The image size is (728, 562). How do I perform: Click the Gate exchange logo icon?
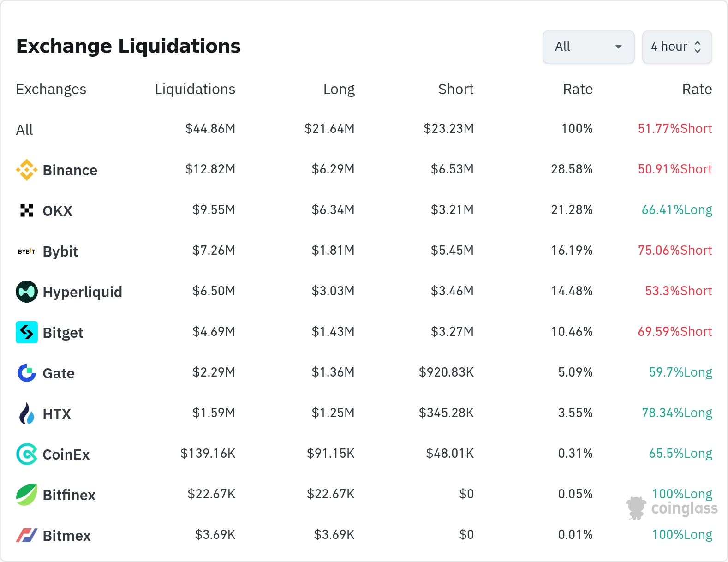point(27,373)
